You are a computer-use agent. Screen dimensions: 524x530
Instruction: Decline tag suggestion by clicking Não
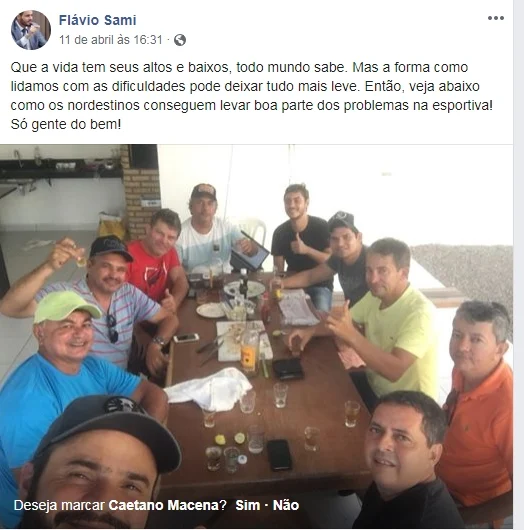tap(286, 505)
